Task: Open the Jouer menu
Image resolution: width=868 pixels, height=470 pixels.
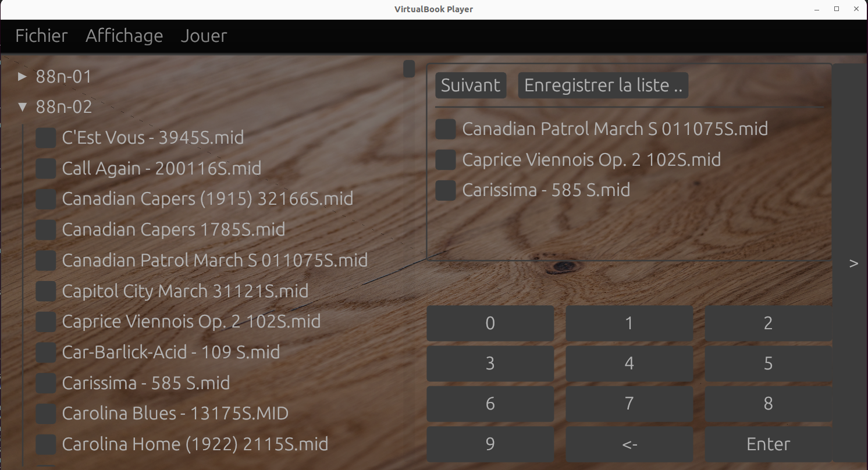Action: point(204,35)
